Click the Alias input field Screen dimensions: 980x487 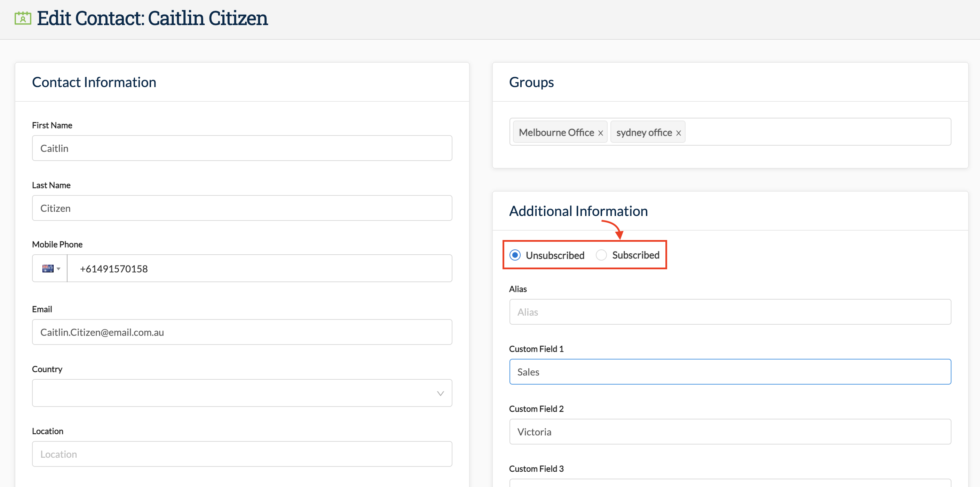(x=730, y=312)
